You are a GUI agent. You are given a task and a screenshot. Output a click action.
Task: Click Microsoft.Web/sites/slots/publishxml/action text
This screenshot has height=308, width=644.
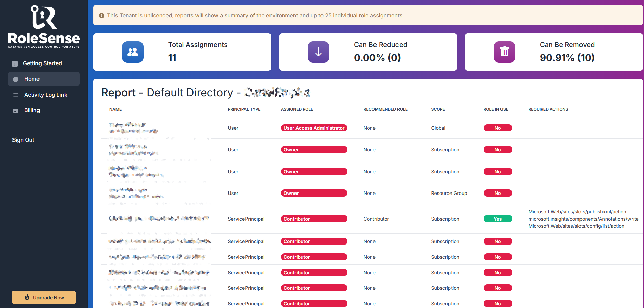coord(577,212)
